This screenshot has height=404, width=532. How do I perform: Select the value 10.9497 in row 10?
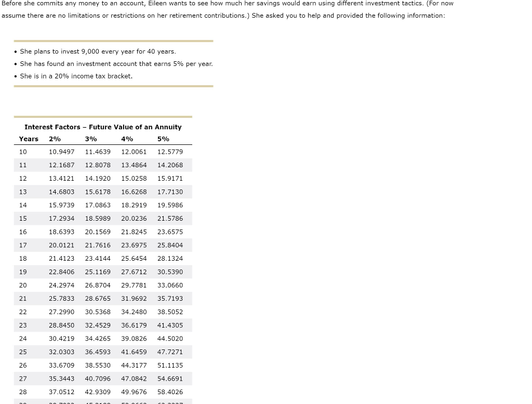tap(61, 152)
